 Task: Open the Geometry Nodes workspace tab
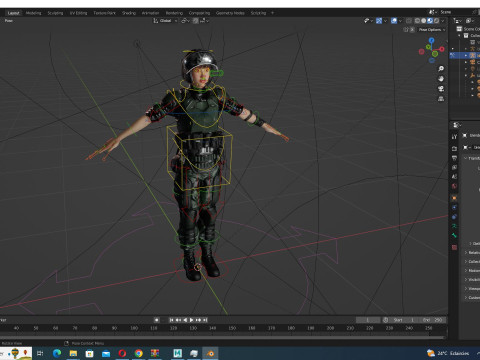coord(230,13)
